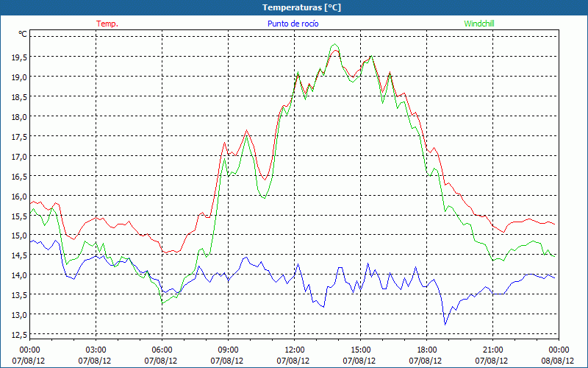Click the 12,5 y-axis value
The width and height of the screenshot is (588, 368).
[x=19, y=335]
